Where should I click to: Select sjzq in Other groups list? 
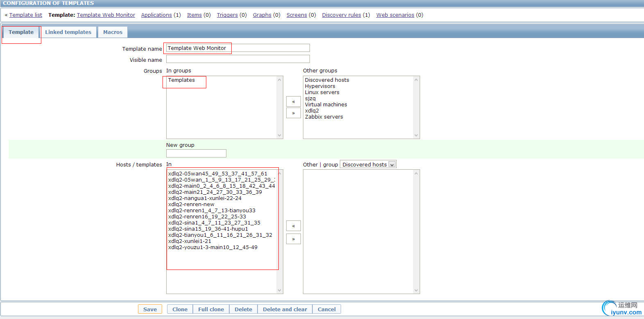point(310,99)
